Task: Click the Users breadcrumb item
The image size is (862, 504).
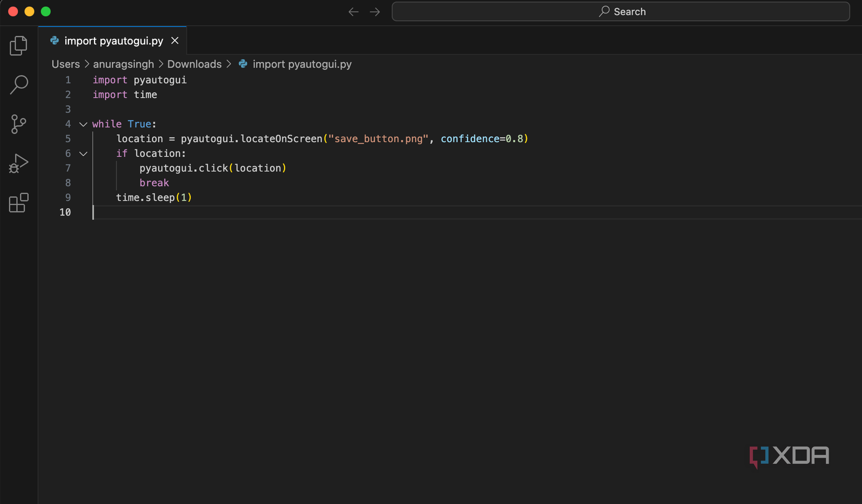Action: click(x=65, y=64)
